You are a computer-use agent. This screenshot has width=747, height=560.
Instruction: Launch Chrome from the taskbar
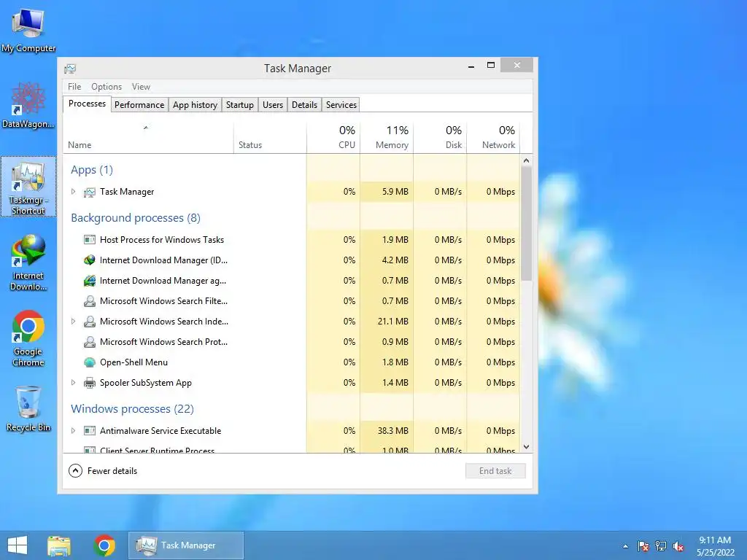(104, 545)
